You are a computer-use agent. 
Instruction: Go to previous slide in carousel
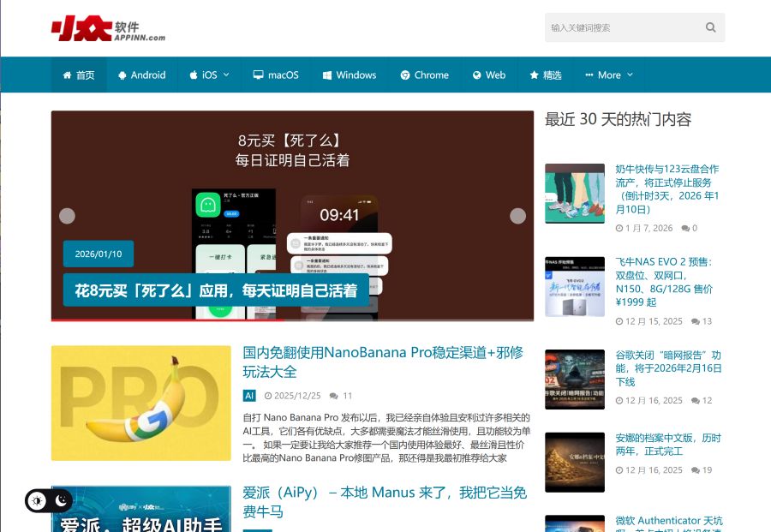tap(67, 216)
